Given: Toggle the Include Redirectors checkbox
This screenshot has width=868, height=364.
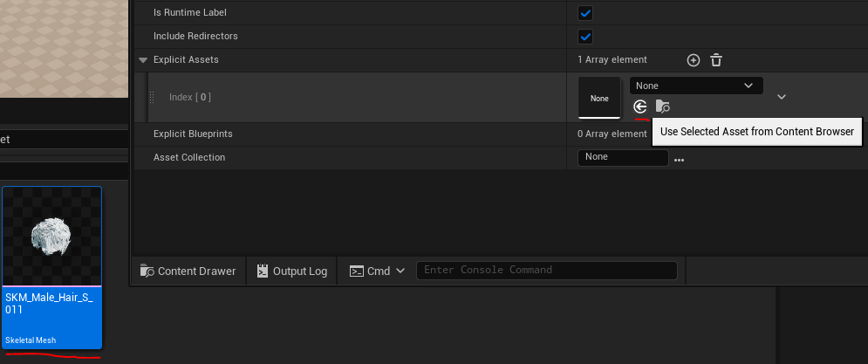Looking at the screenshot, I should click(585, 37).
